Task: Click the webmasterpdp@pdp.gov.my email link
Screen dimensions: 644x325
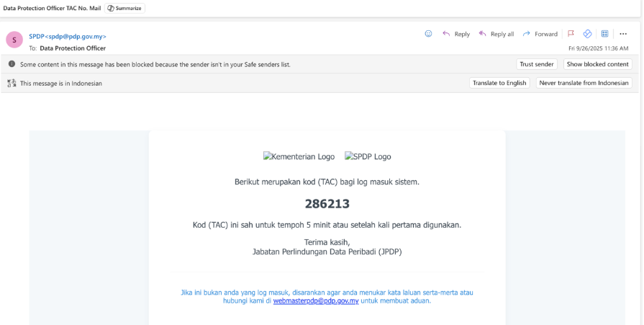Action: [x=316, y=301]
